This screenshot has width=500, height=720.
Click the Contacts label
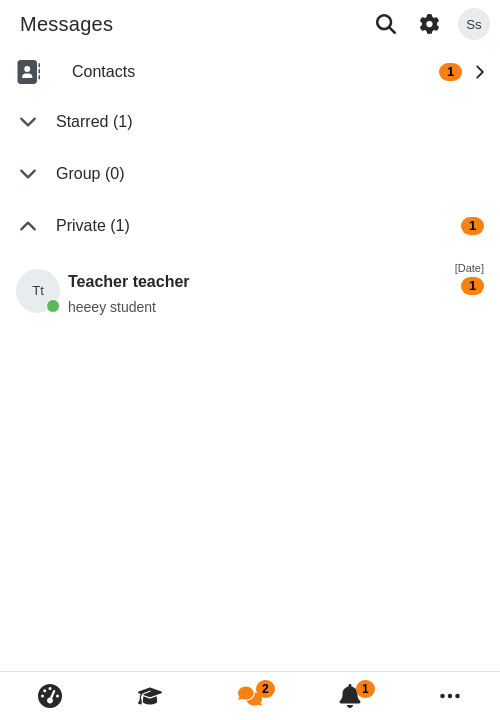[103, 72]
